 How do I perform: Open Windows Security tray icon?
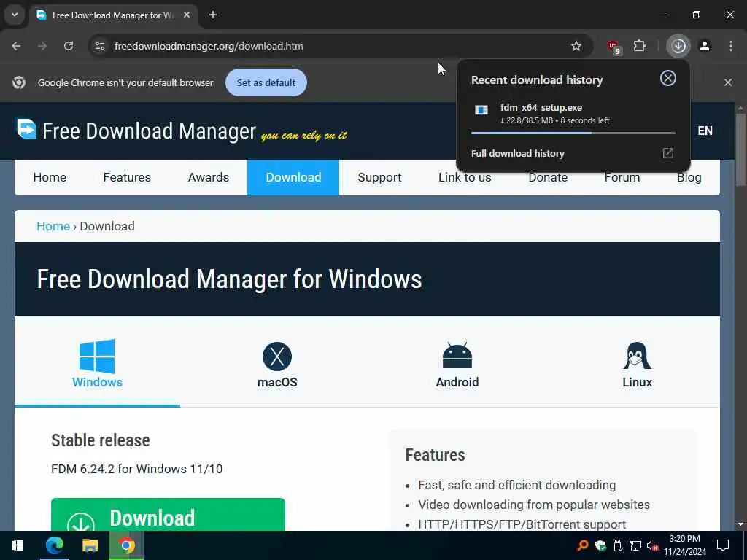click(x=600, y=545)
